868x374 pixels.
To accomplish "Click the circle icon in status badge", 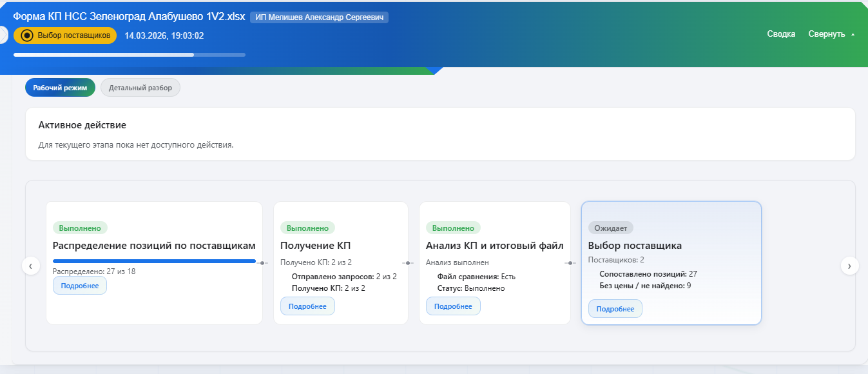I will point(27,35).
